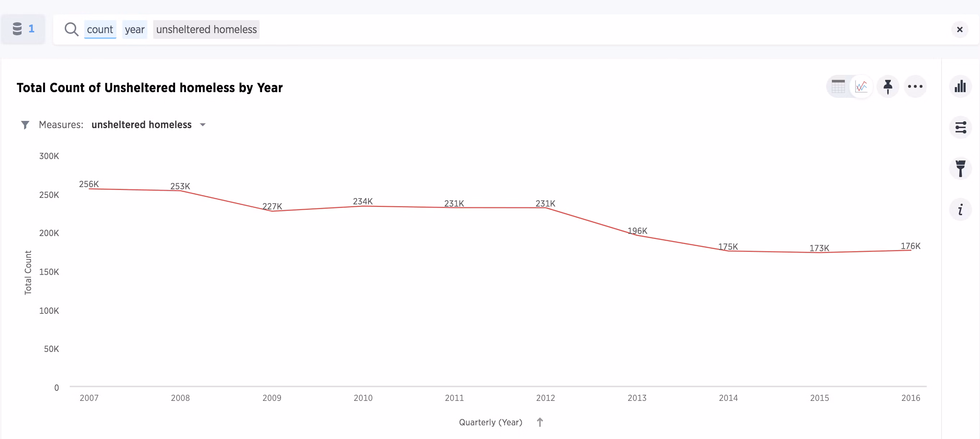
Task: Select the 'count' search token
Action: coord(100,29)
